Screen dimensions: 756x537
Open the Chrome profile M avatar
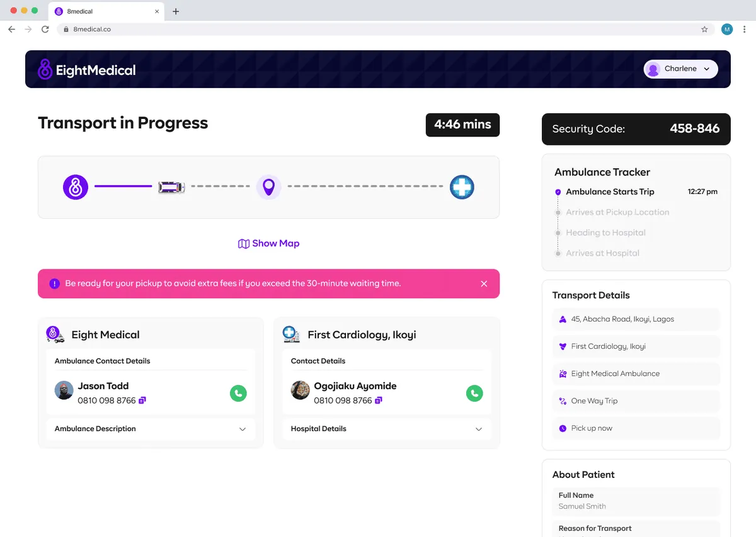tap(727, 29)
